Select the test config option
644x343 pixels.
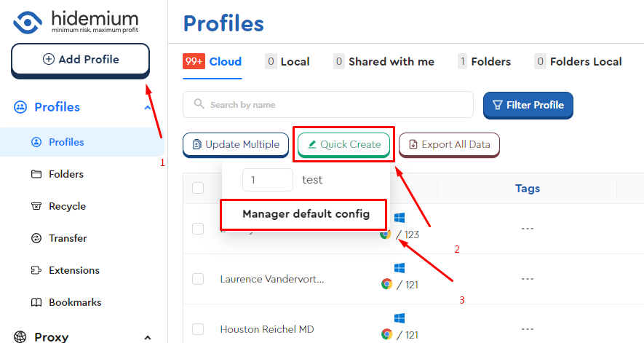coord(312,180)
